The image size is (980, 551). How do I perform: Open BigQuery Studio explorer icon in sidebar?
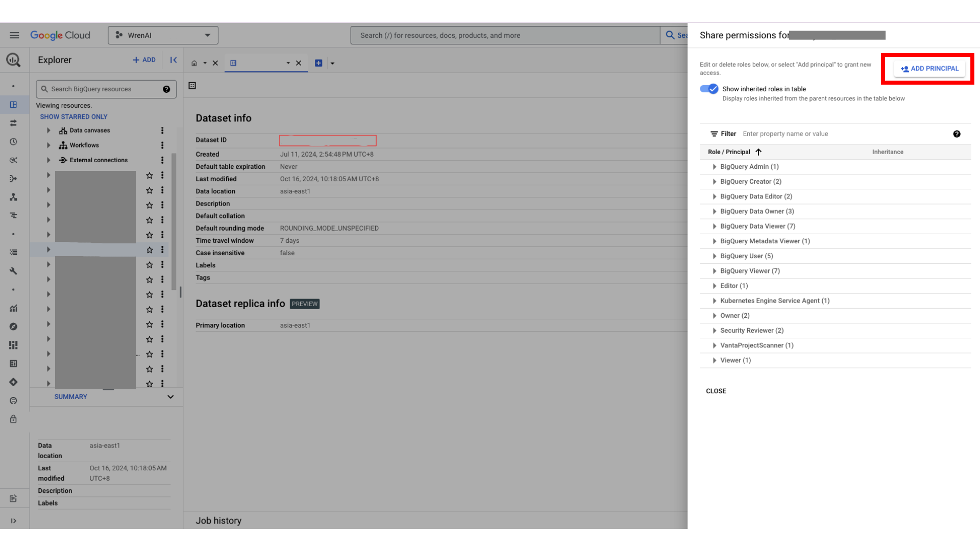pos(14,105)
